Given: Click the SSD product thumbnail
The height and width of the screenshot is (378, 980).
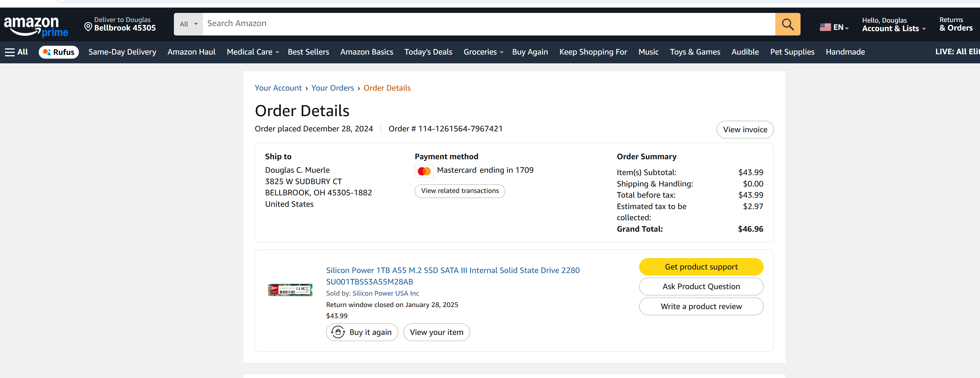Looking at the screenshot, I should tap(290, 290).
